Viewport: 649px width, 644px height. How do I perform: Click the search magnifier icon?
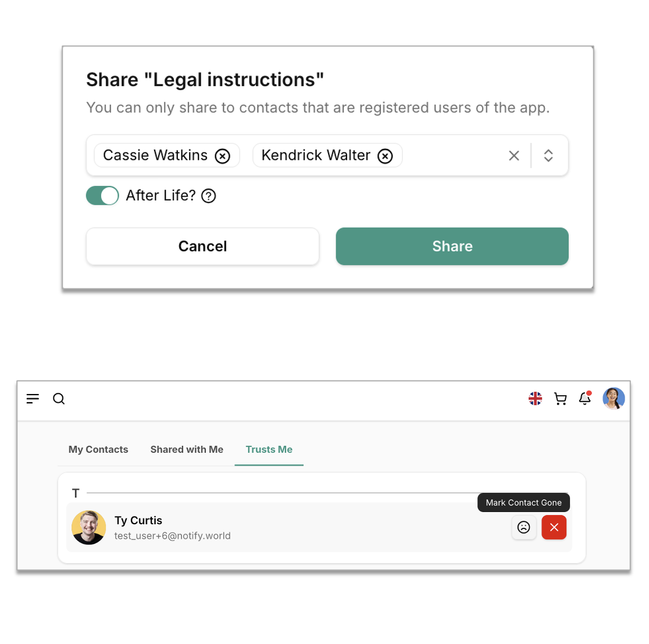[59, 399]
